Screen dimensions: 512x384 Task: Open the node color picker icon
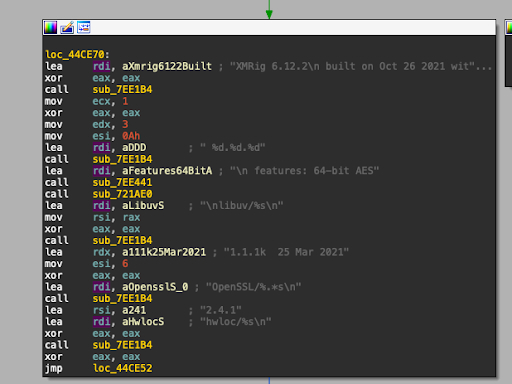[51, 27]
